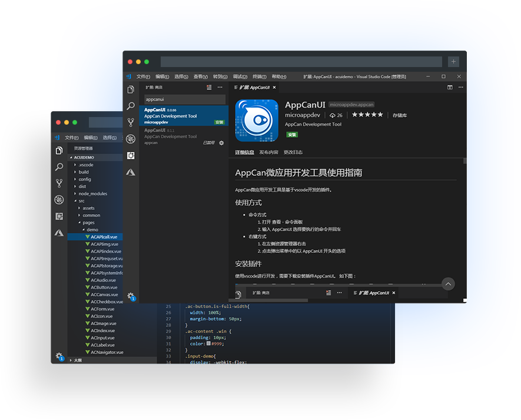This screenshot has width=521, height=420.
Task: Click the green 安装 button under AppCan Development Tool
Action: [x=292, y=135]
